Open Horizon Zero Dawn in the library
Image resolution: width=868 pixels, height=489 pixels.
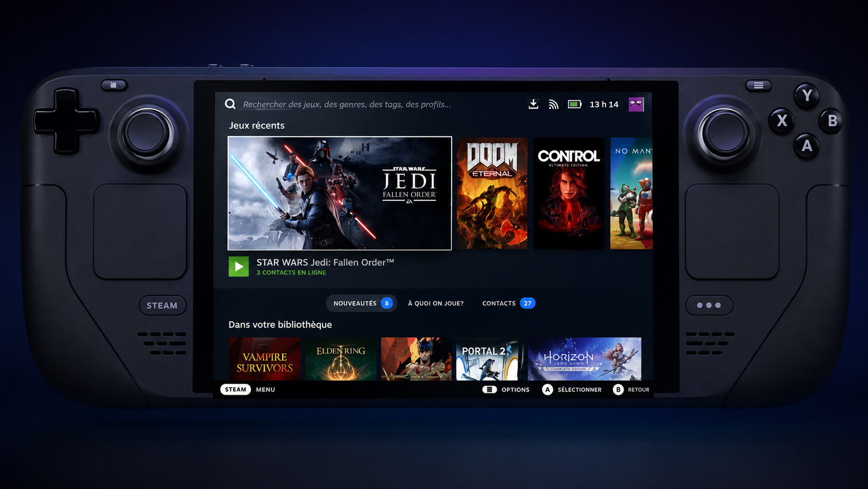pos(585,359)
